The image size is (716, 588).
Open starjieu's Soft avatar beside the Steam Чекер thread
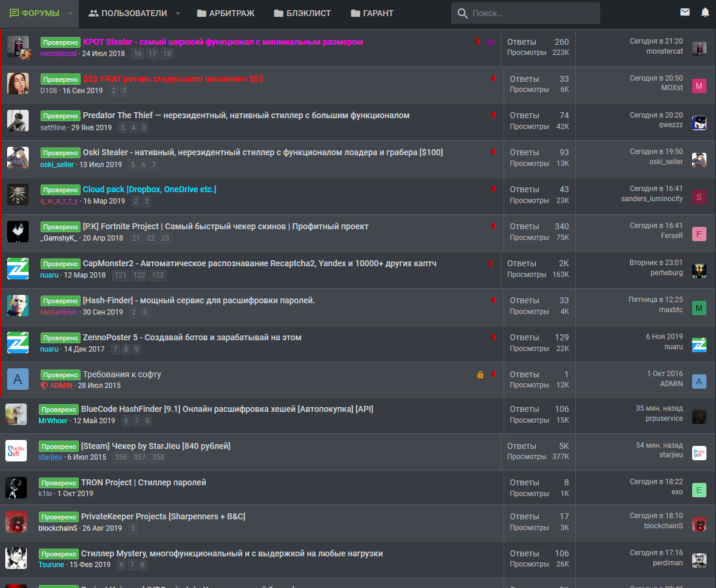pyautogui.click(x=16, y=451)
